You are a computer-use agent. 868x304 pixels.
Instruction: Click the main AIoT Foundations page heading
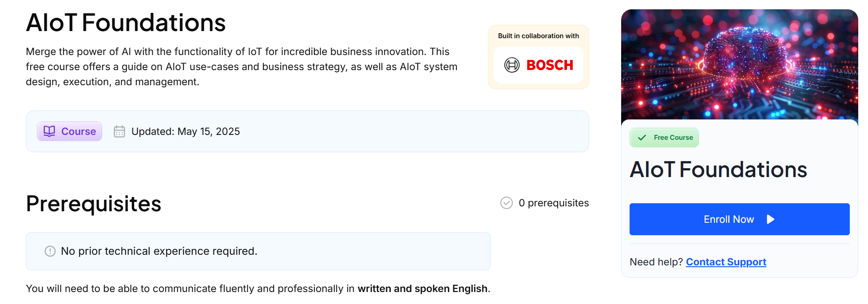point(126,23)
